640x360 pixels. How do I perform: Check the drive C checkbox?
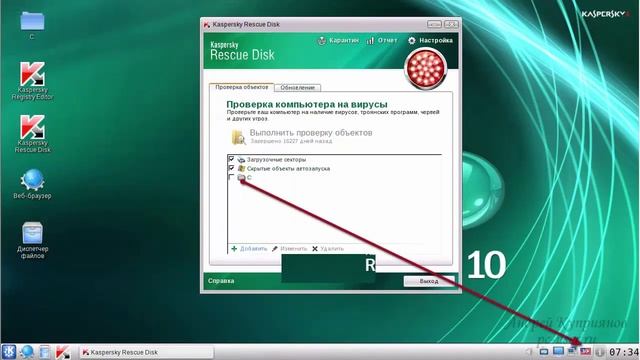pos(231,177)
